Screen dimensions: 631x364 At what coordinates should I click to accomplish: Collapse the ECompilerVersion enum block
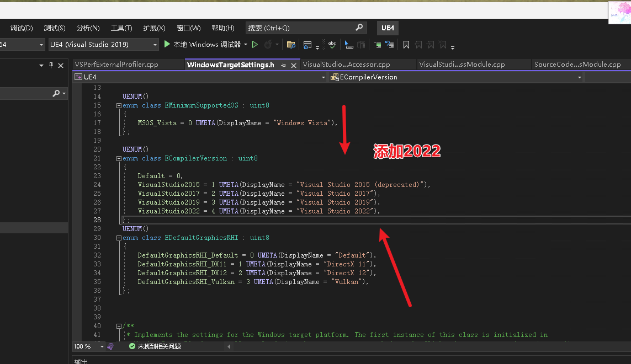coord(118,158)
